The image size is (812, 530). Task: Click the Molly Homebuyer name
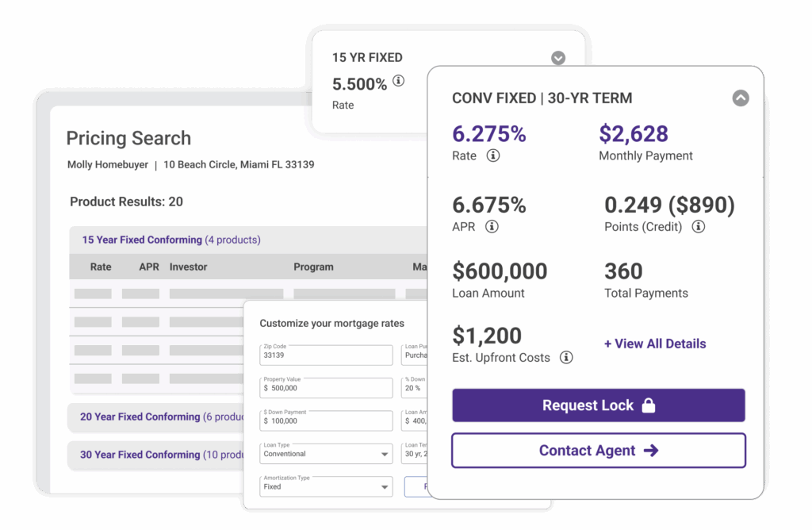point(108,165)
